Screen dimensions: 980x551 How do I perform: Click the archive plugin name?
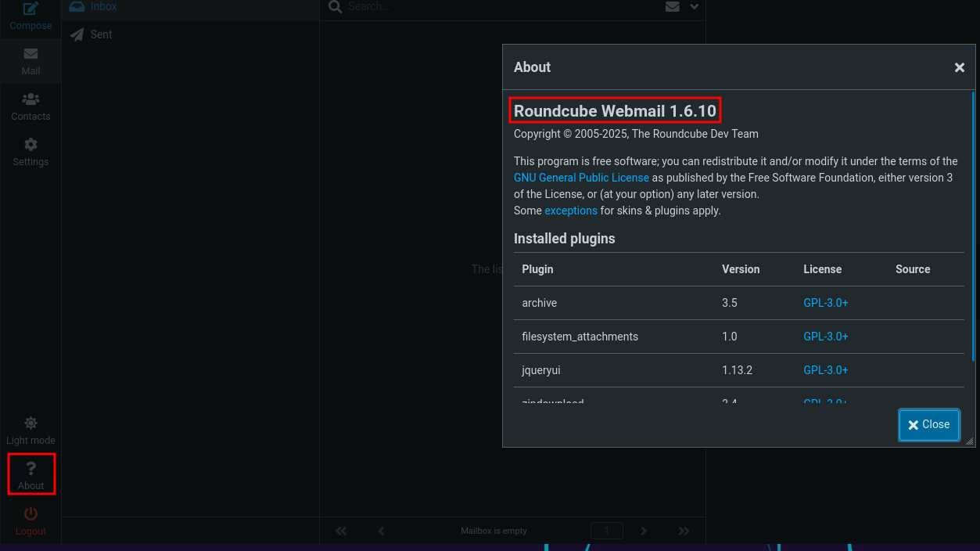(x=540, y=303)
